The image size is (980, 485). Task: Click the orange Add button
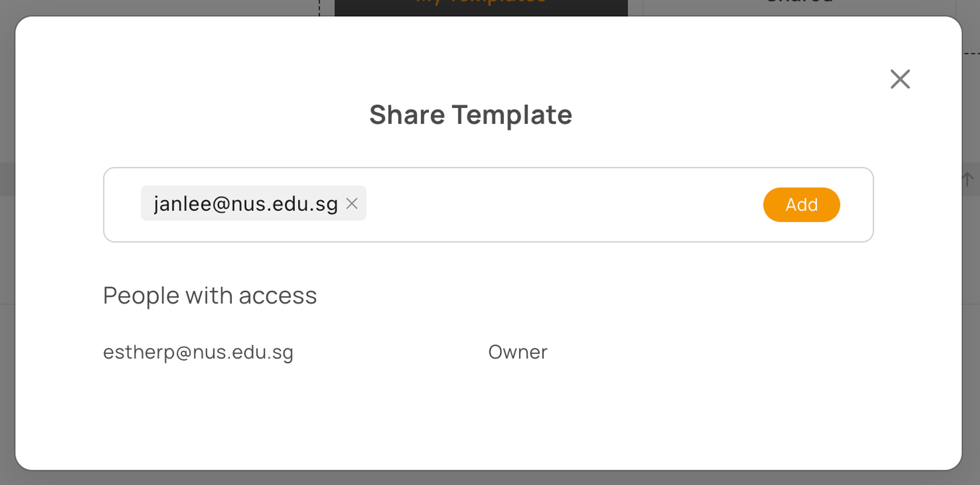click(x=801, y=205)
